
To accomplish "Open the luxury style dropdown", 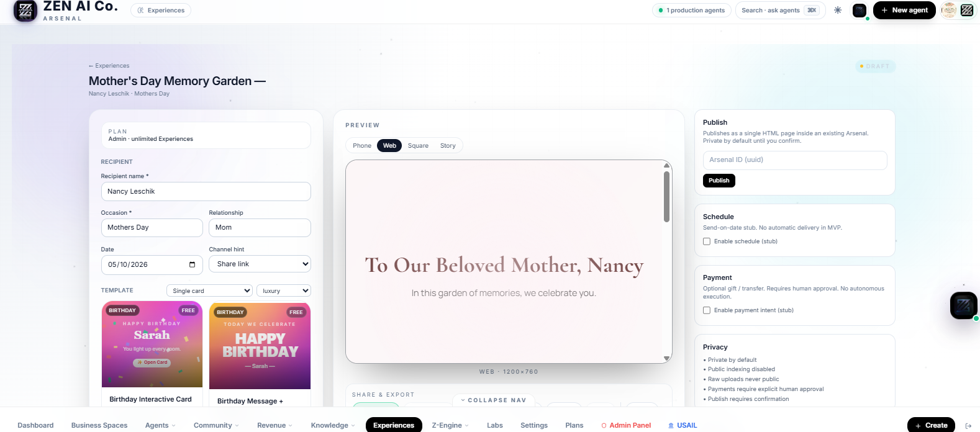I will tap(283, 290).
